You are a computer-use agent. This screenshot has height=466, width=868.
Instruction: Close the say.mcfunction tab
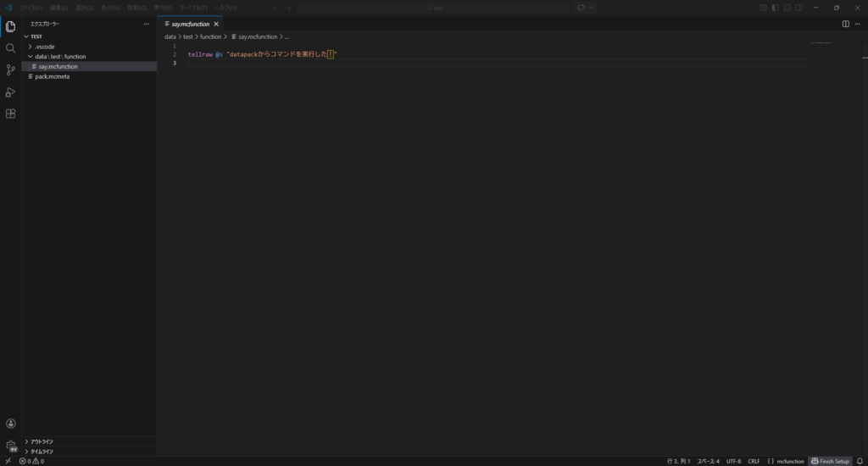(216, 24)
